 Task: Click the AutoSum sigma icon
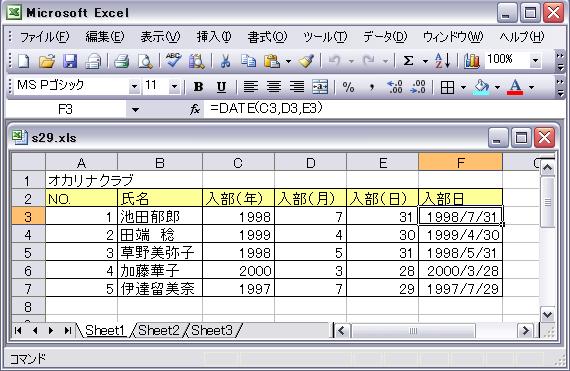coord(408,61)
